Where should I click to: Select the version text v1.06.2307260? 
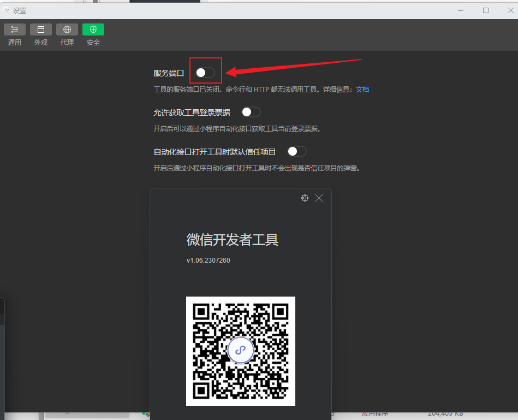[207, 260]
